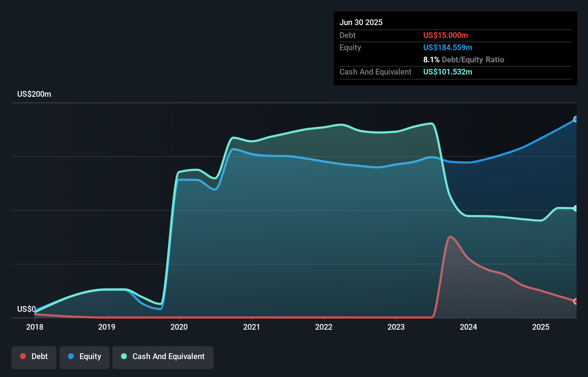Expand the Jun 30 2025 tooltip panel

point(361,22)
